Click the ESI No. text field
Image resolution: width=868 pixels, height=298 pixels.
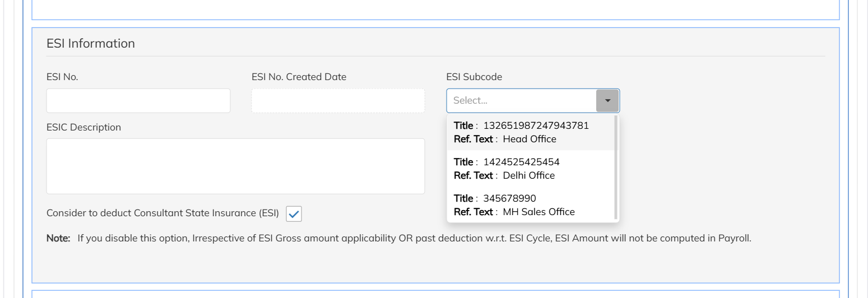pyautogui.click(x=138, y=101)
